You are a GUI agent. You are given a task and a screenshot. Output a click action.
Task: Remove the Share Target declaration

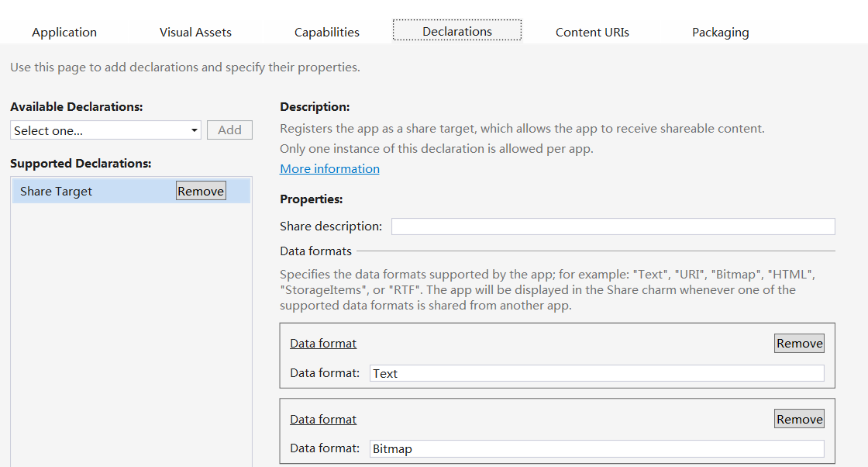pos(201,192)
